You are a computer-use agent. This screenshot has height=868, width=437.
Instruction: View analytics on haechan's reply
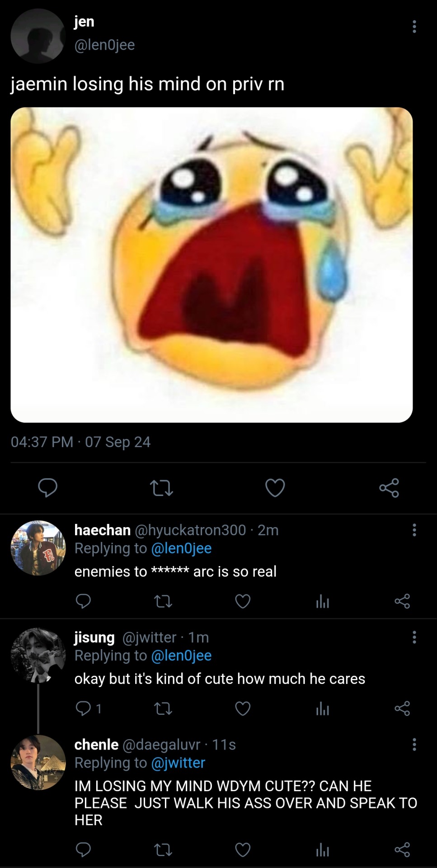(322, 601)
